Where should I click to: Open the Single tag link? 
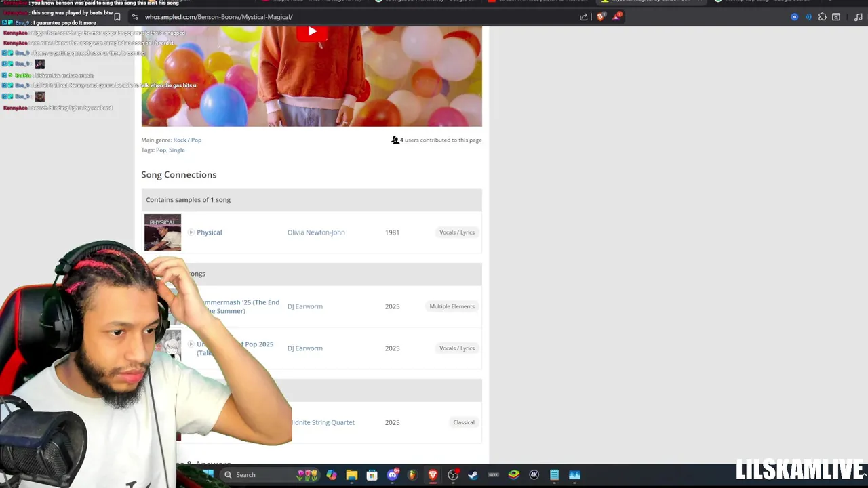click(x=176, y=150)
